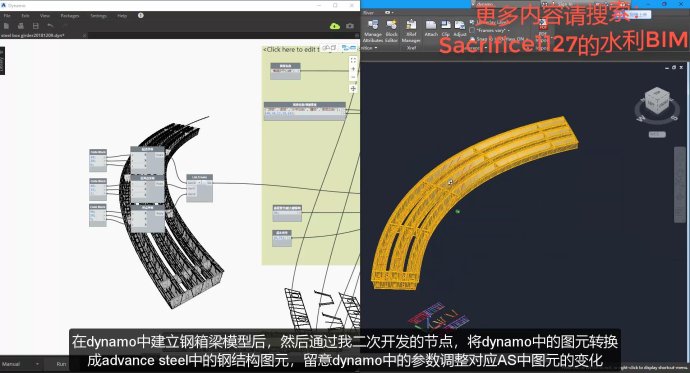Click the Zoom to fit icon in canvas
The image size is (690, 373).
click(353, 60)
